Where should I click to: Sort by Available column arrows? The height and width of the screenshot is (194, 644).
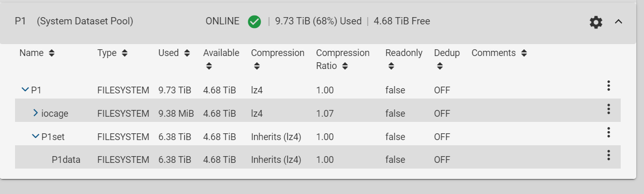209,66
